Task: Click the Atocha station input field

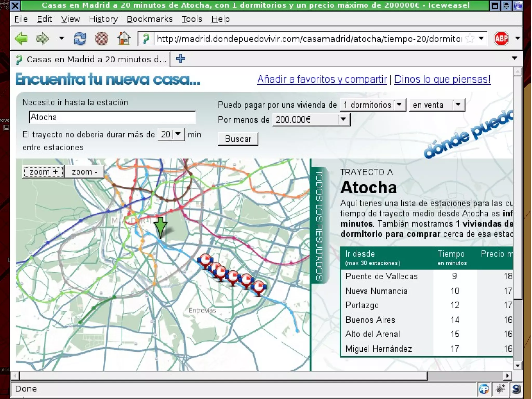Action: pos(112,117)
